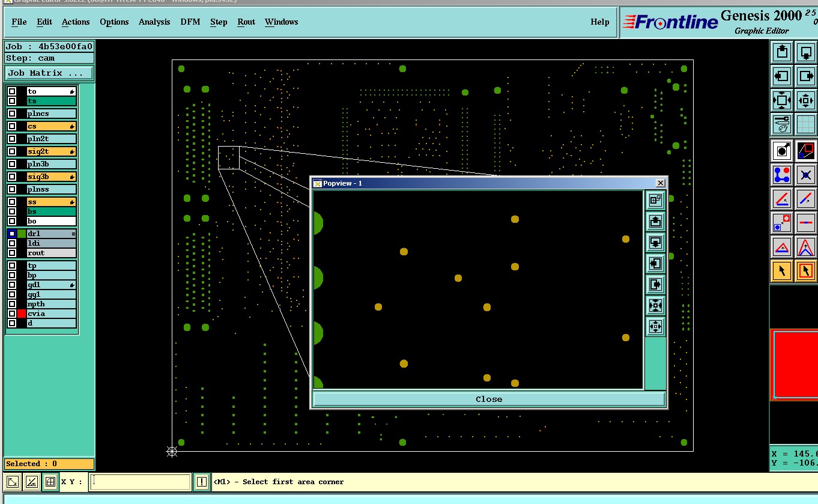Click the green color swatch of drl layer
818x504 pixels.
tap(22, 234)
